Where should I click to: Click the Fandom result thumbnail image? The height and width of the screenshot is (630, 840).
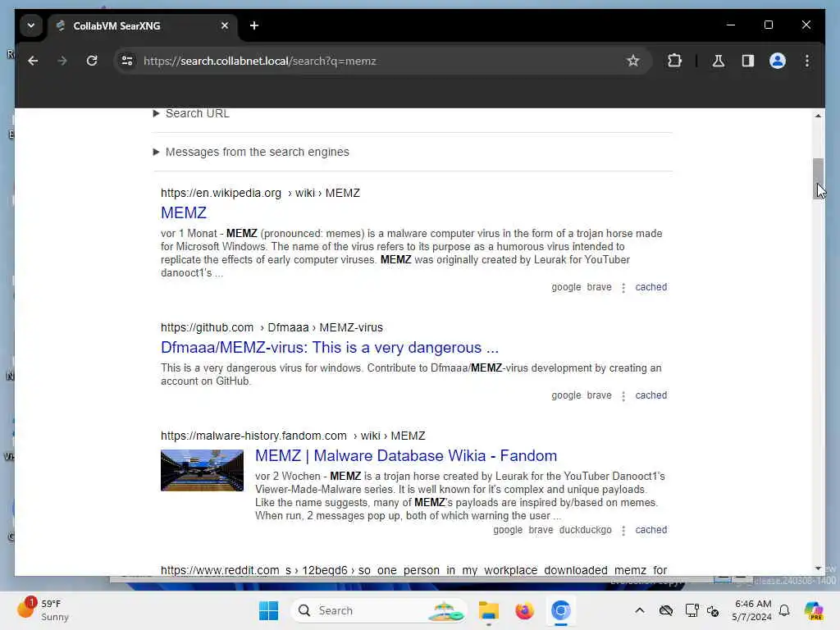coord(202,470)
